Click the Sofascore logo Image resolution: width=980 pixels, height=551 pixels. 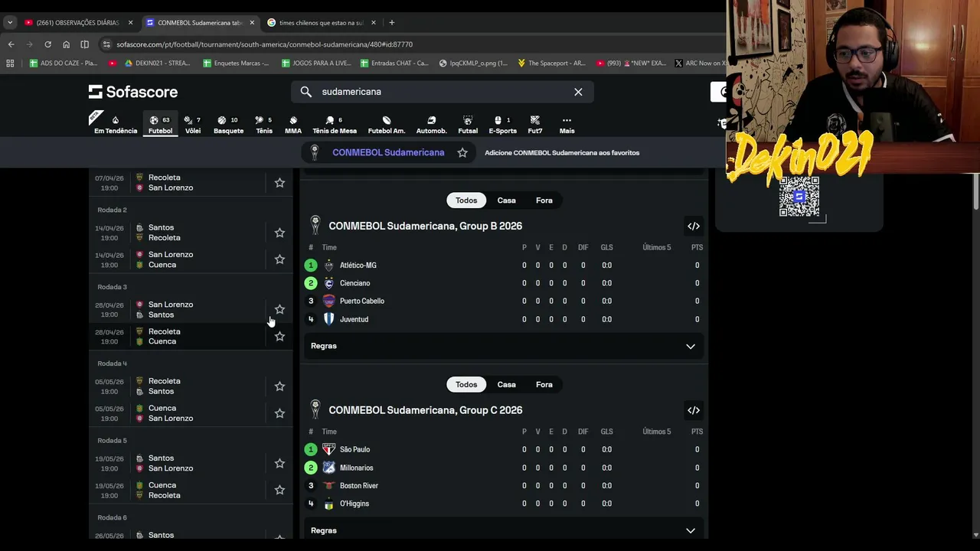pyautogui.click(x=133, y=92)
